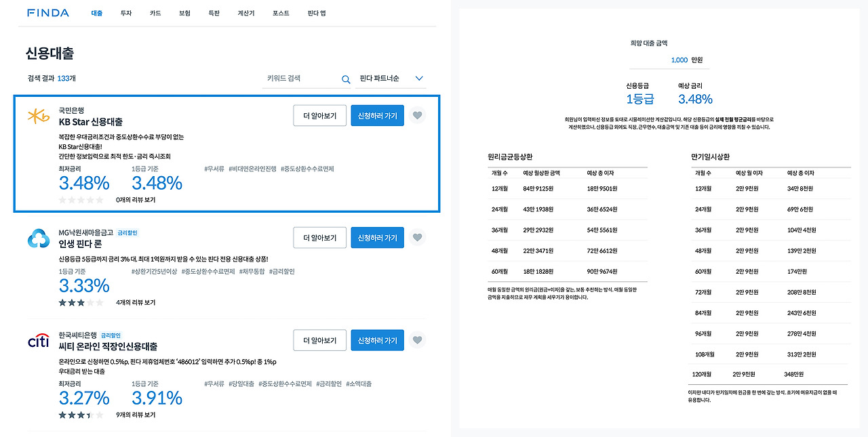Open the 카드 menu
This screenshot has height=437, width=868.
click(155, 13)
